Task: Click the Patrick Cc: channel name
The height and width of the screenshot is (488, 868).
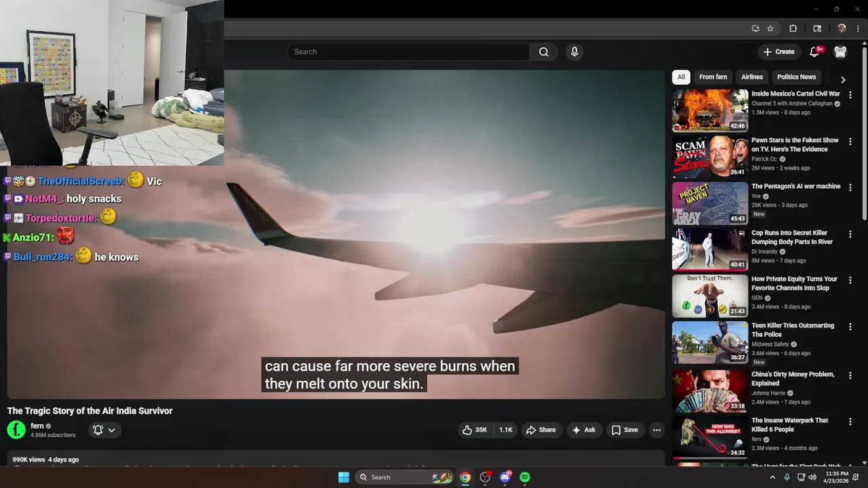Action: 764,159
